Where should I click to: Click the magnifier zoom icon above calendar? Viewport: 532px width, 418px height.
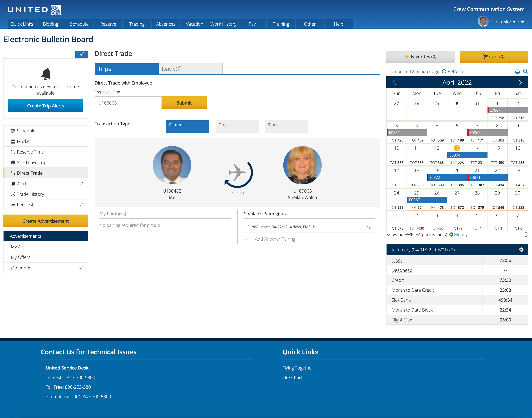[525, 71]
